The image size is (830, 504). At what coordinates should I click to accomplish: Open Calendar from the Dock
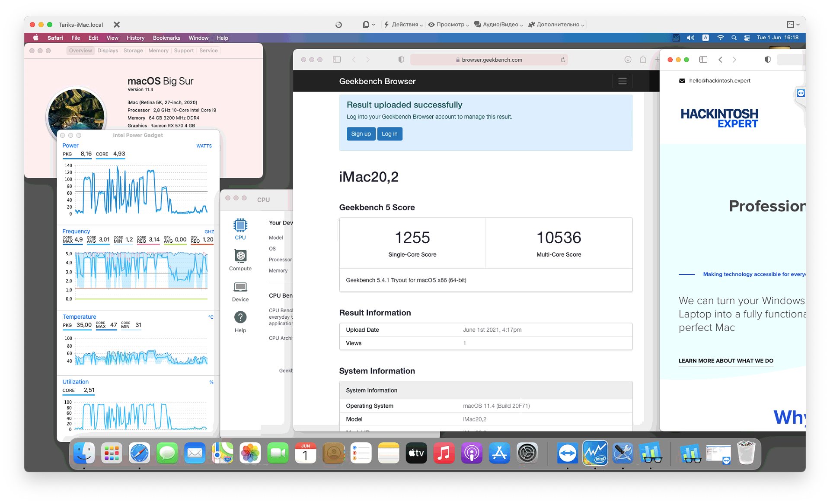click(305, 453)
